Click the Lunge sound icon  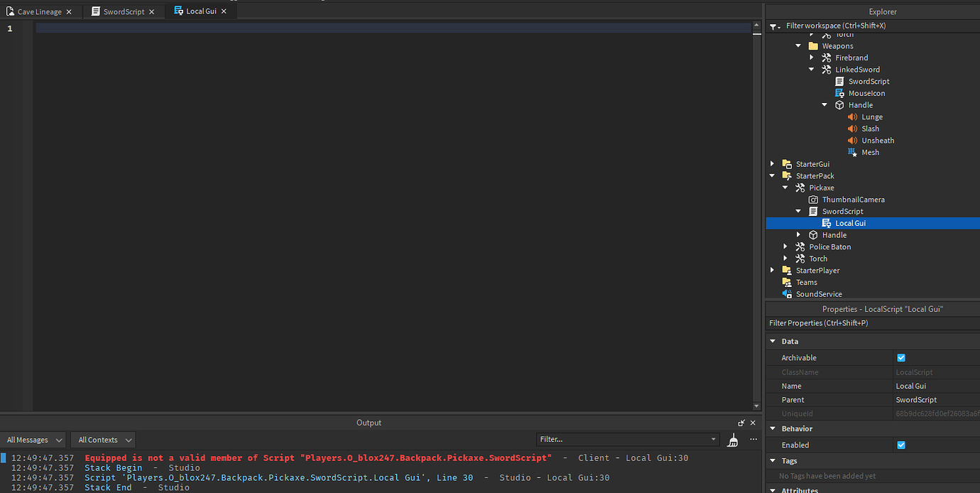tap(853, 117)
